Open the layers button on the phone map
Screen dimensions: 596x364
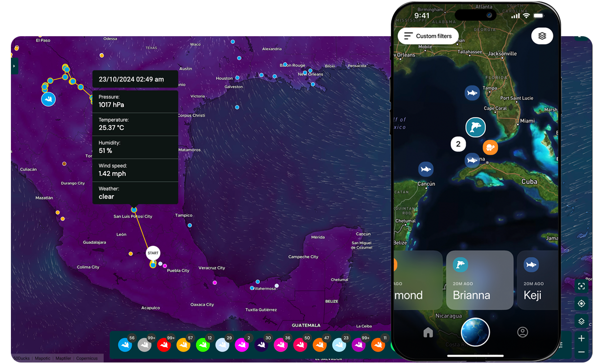pos(542,36)
